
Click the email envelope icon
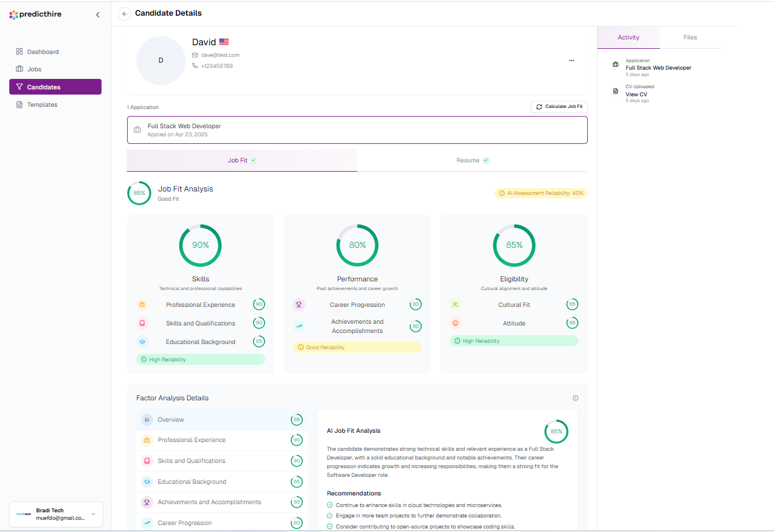pyautogui.click(x=196, y=55)
